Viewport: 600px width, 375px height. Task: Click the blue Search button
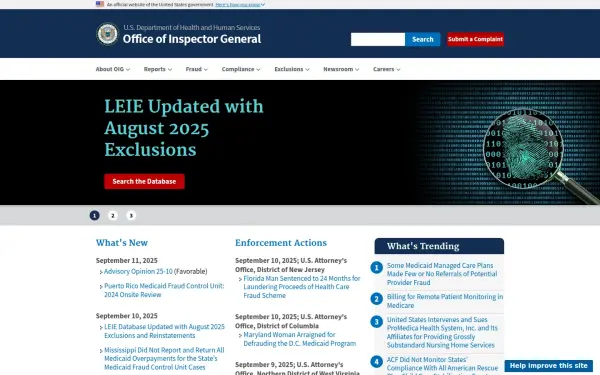click(x=422, y=39)
